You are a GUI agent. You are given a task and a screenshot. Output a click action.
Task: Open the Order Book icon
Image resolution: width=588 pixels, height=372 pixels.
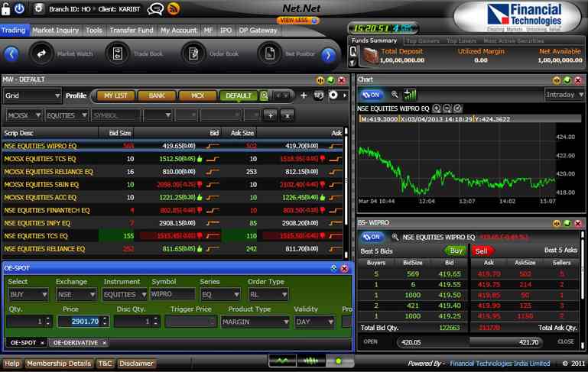pyautogui.click(x=193, y=53)
